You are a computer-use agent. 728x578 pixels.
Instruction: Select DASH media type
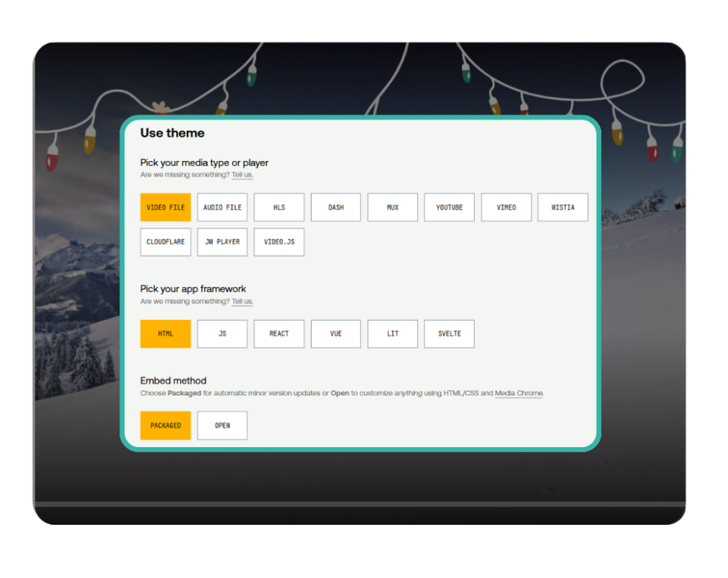[336, 207]
